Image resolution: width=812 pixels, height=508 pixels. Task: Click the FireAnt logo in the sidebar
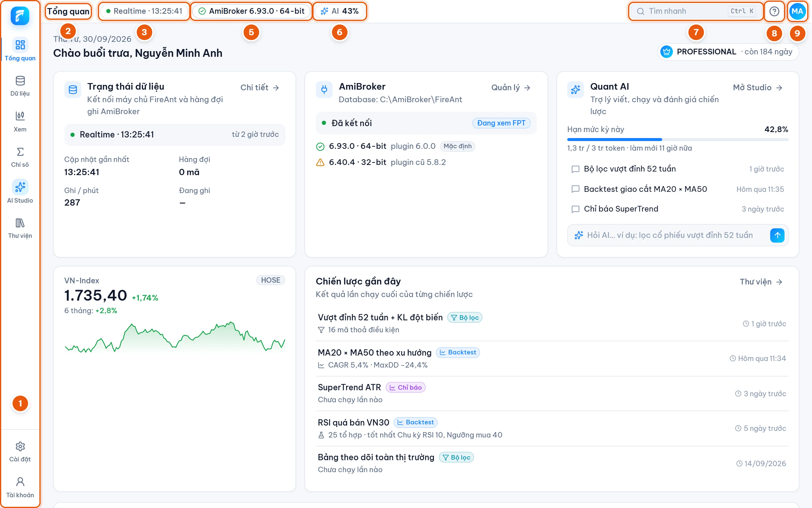(x=20, y=16)
